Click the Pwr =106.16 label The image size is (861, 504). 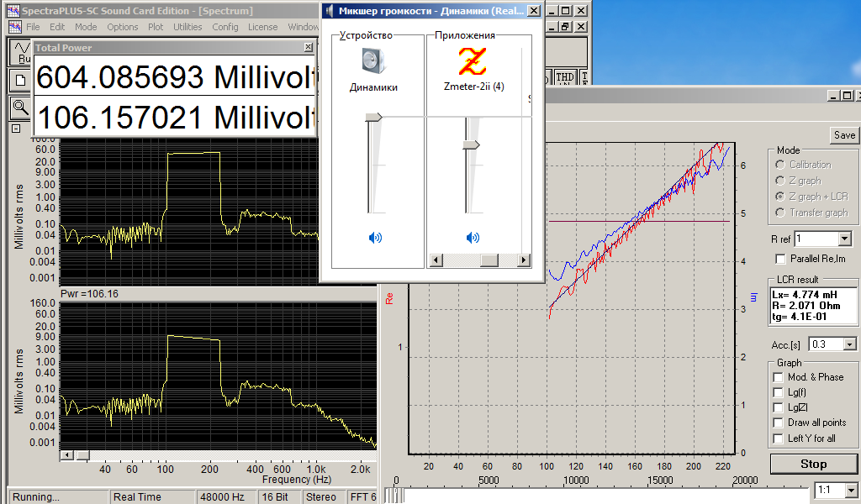click(x=89, y=294)
